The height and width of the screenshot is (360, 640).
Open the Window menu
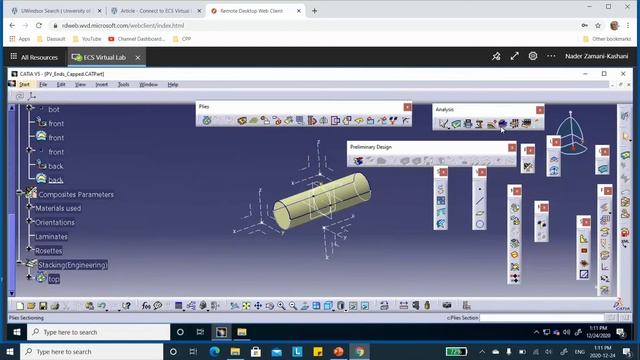click(x=148, y=84)
